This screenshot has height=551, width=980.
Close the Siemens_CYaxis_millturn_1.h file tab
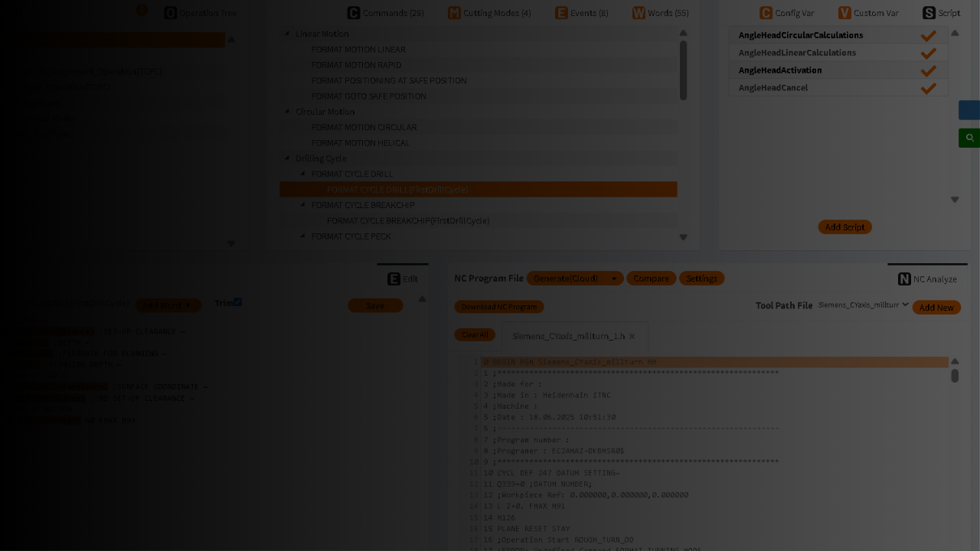(x=632, y=337)
